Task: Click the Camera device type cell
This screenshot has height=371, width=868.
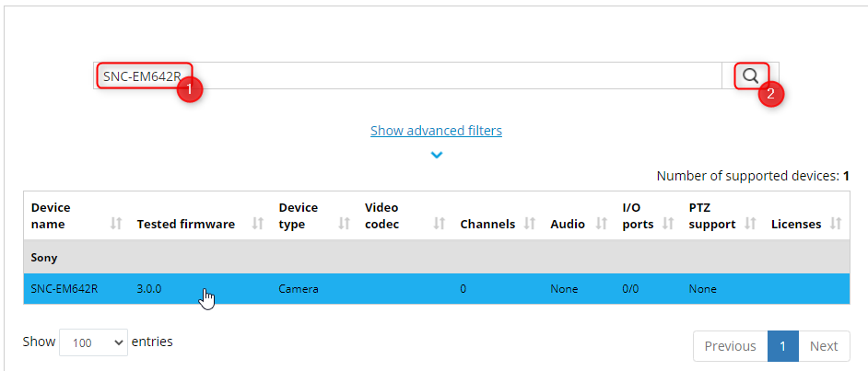Action: (x=299, y=289)
